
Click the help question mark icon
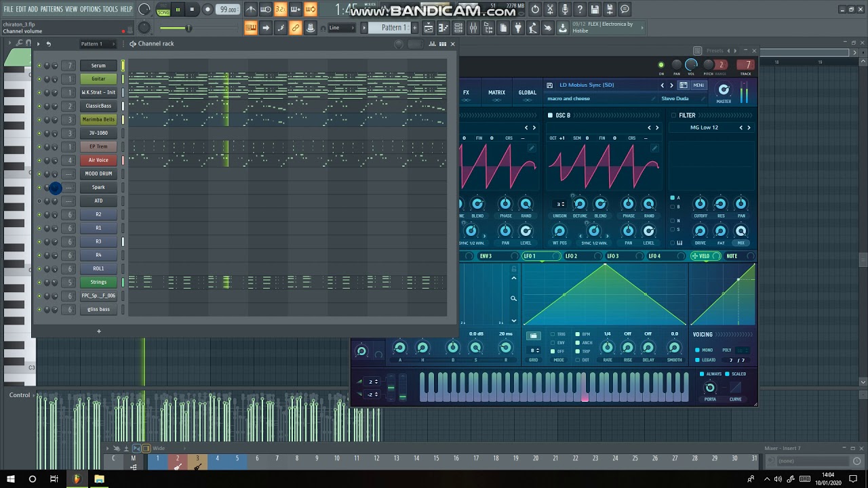click(x=580, y=9)
